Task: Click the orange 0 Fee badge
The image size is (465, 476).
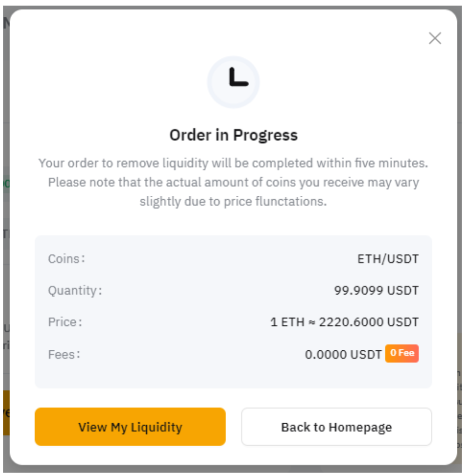Action: [x=402, y=354]
